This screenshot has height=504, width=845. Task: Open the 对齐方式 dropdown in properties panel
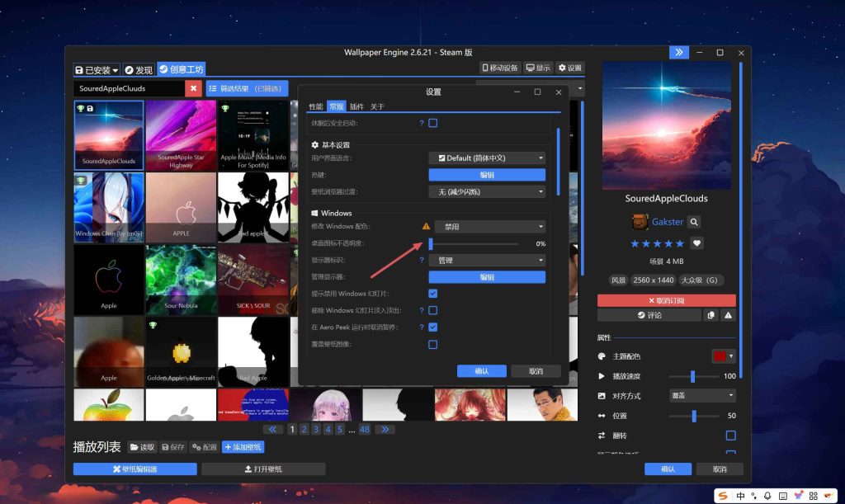coord(701,396)
